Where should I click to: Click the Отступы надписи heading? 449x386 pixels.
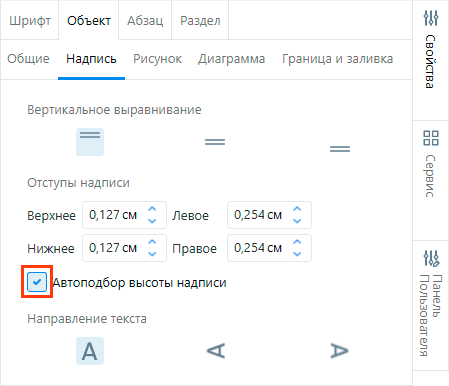click(x=78, y=183)
